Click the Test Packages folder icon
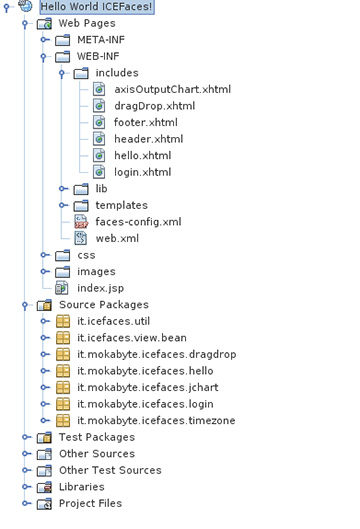Screen dimensions: 360x529 44,438
